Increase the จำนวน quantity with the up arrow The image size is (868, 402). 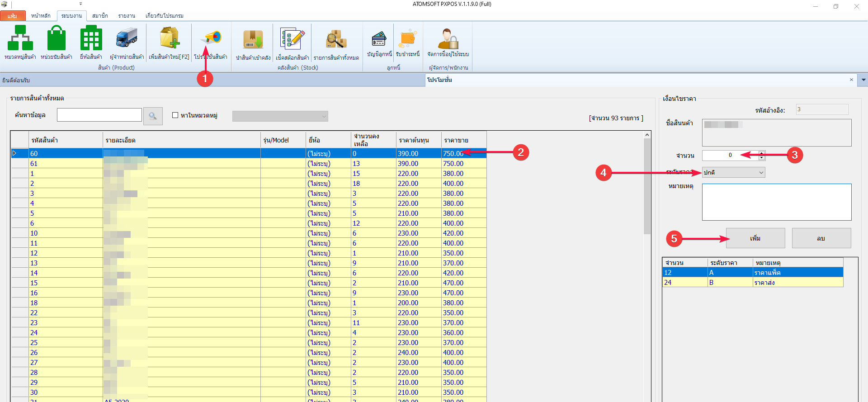(762, 153)
